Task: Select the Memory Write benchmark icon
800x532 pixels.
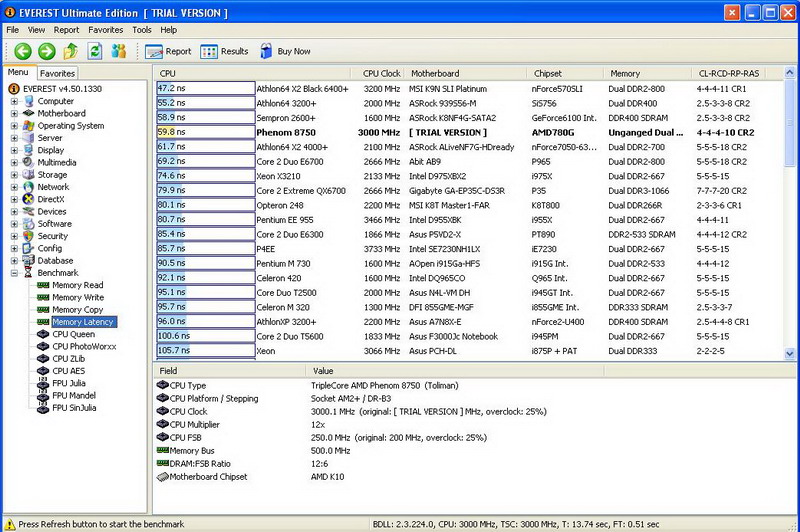Action: pyautogui.click(x=43, y=297)
